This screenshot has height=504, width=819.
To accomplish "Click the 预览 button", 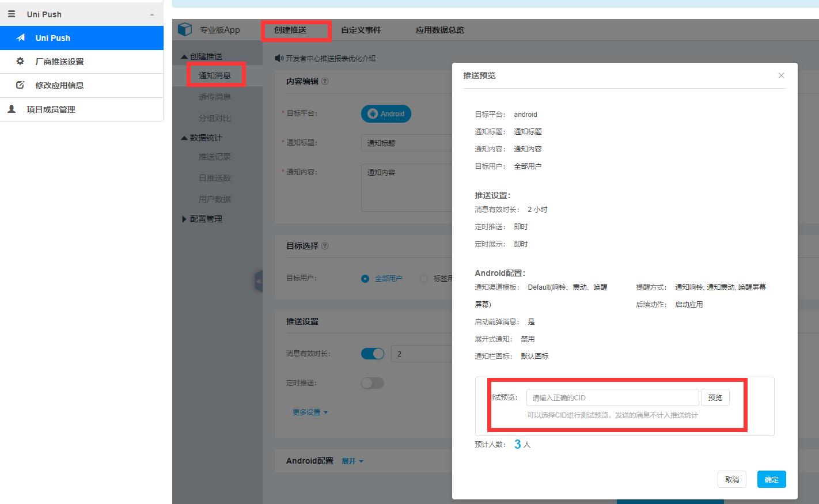I will [x=715, y=397].
